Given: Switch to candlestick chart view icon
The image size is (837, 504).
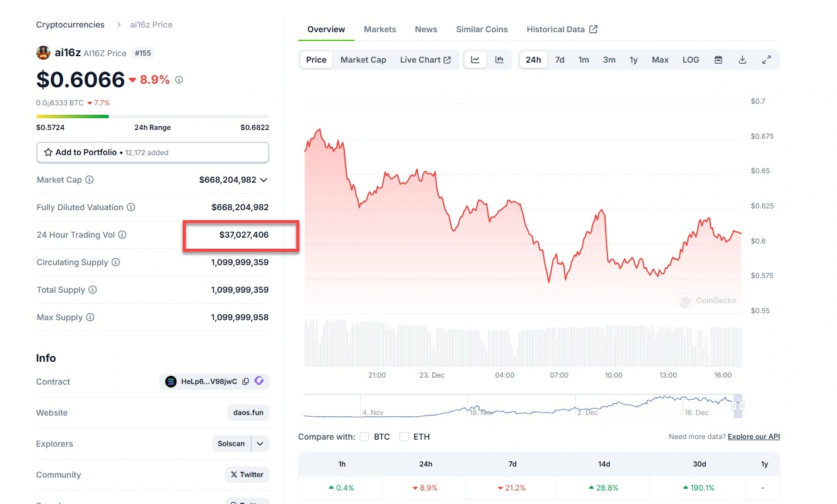Looking at the screenshot, I should pyautogui.click(x=500, y=60).
